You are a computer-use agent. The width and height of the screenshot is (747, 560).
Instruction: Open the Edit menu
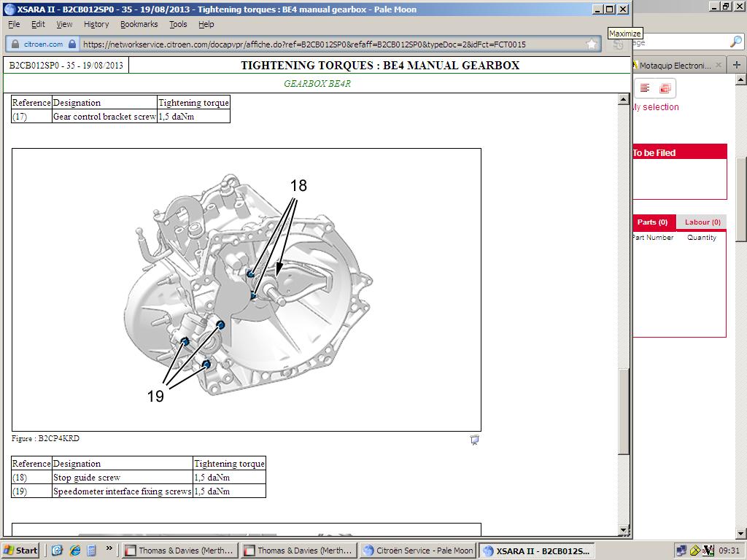(38, 24)
